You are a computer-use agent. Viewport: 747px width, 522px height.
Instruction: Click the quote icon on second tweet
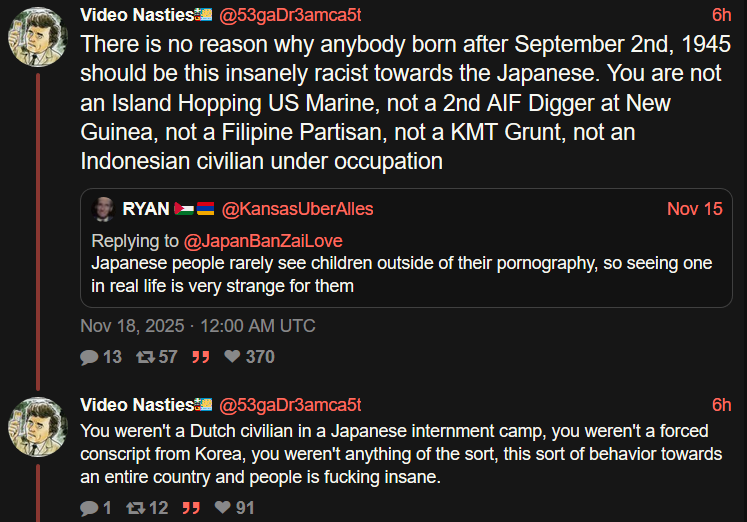click(x=191, y=508)
